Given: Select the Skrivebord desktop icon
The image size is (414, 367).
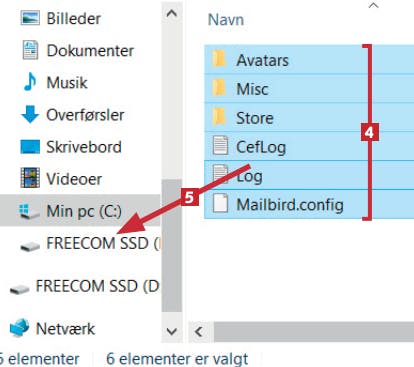Looking at the screenshot, I should pos(30,147).
